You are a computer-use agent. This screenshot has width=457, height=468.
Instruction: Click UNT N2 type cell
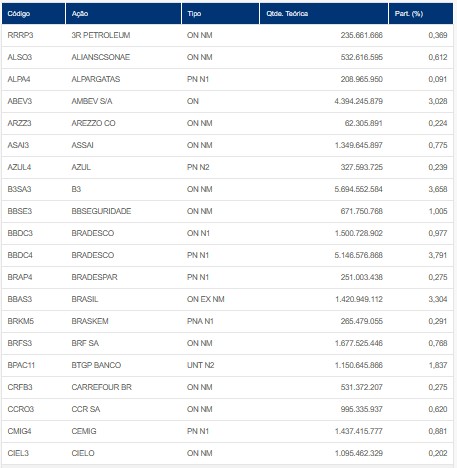click(x=200, y=365)
